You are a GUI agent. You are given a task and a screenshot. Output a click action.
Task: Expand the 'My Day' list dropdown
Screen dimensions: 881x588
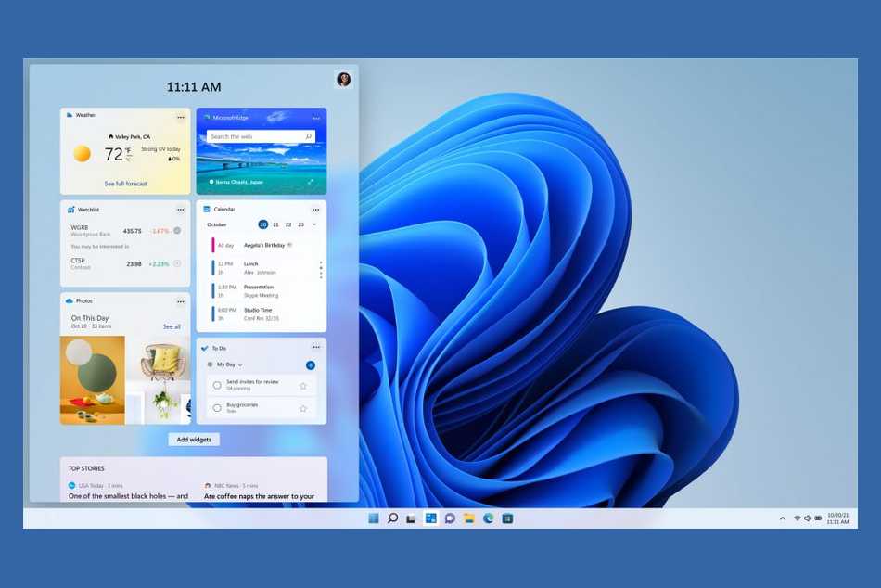240,365
